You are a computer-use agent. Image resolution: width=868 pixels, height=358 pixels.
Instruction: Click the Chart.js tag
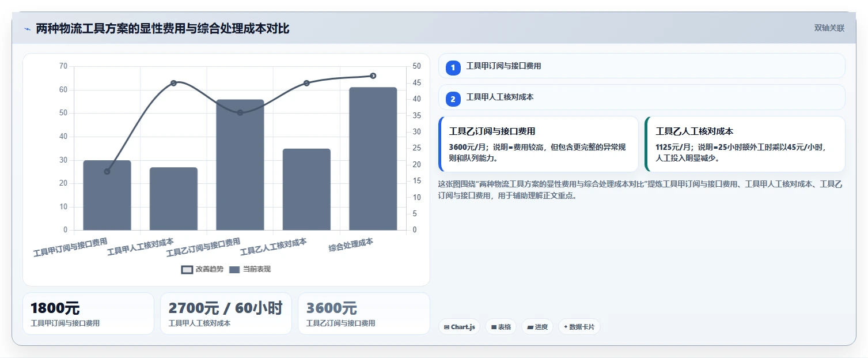point(459,327)
